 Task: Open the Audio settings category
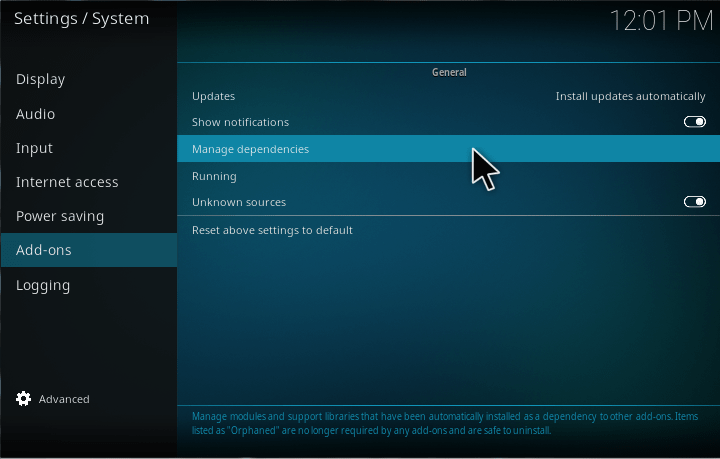(89, 113)
